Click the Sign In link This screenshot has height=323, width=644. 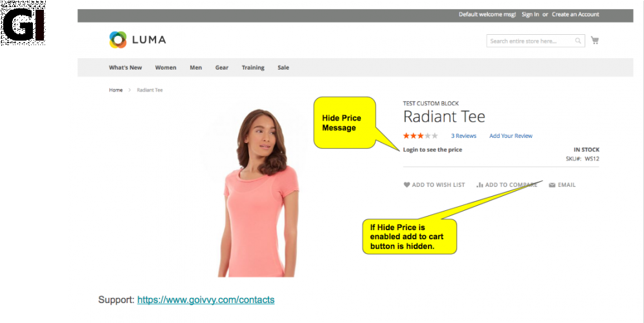click(x=530, y=14)
